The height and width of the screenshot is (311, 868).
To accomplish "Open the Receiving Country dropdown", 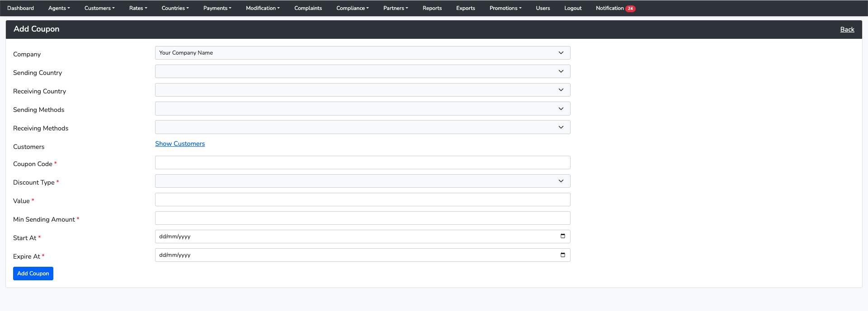I will click(x=362, y=90).
